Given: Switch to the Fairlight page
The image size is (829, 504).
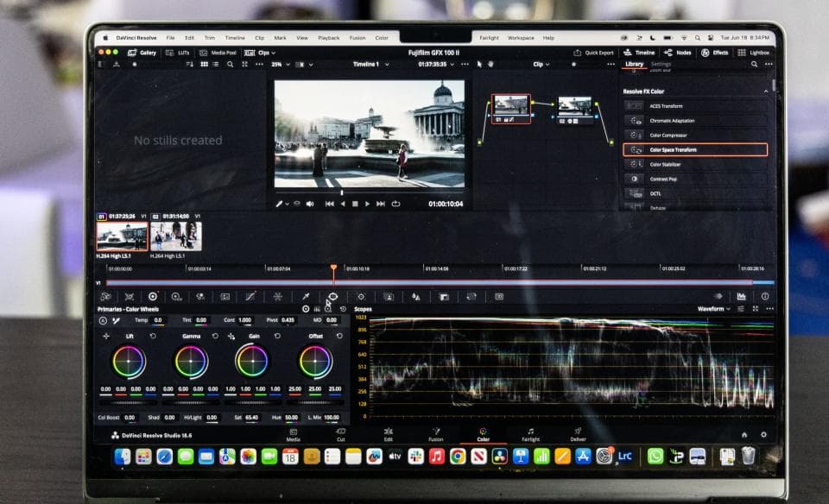Looking at the screenshot, I should click(531, 435).
